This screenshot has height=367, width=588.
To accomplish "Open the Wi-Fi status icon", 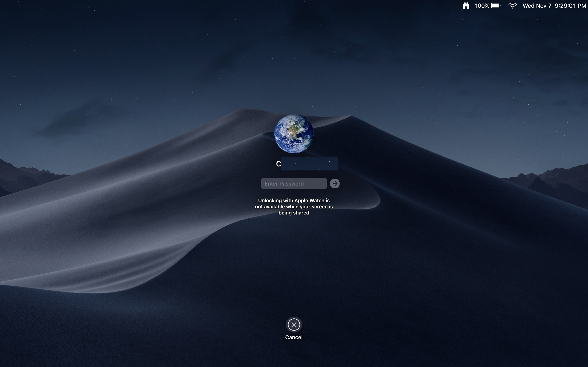I will 512,6.
